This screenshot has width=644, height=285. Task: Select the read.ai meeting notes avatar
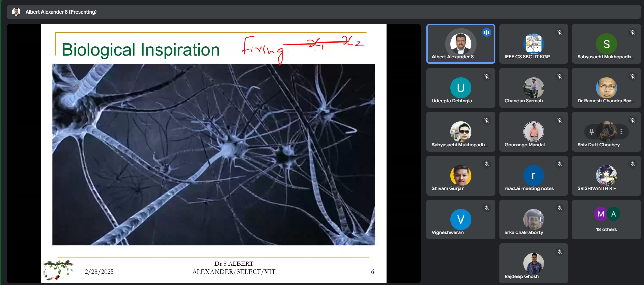coord(533,176)
